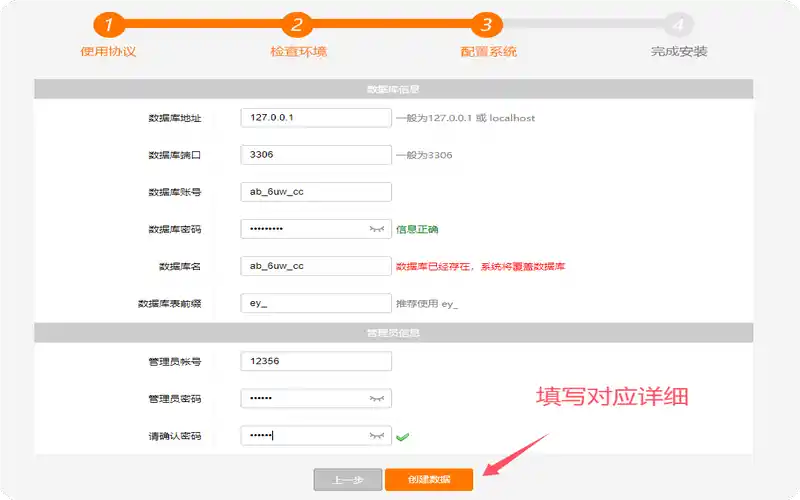Click the table prefix field ey_
Screen dimensions: 800x500
[316, 304]
